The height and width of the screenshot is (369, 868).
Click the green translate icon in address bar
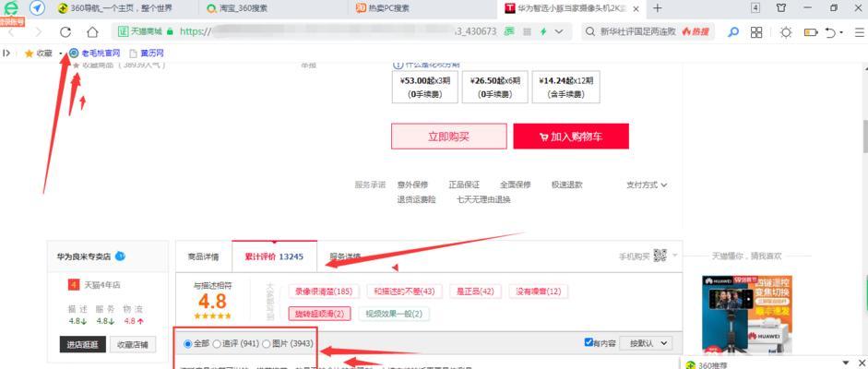click(509, 31)
